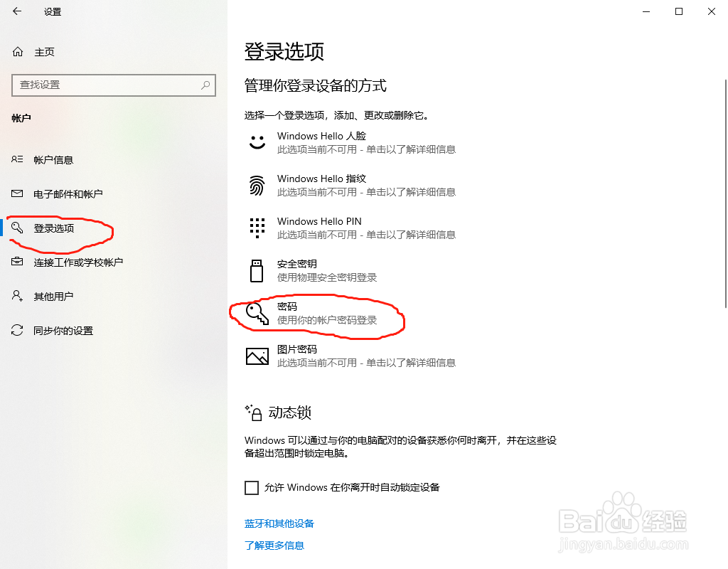Click the 图片密码 picture icon

[257, 356]
